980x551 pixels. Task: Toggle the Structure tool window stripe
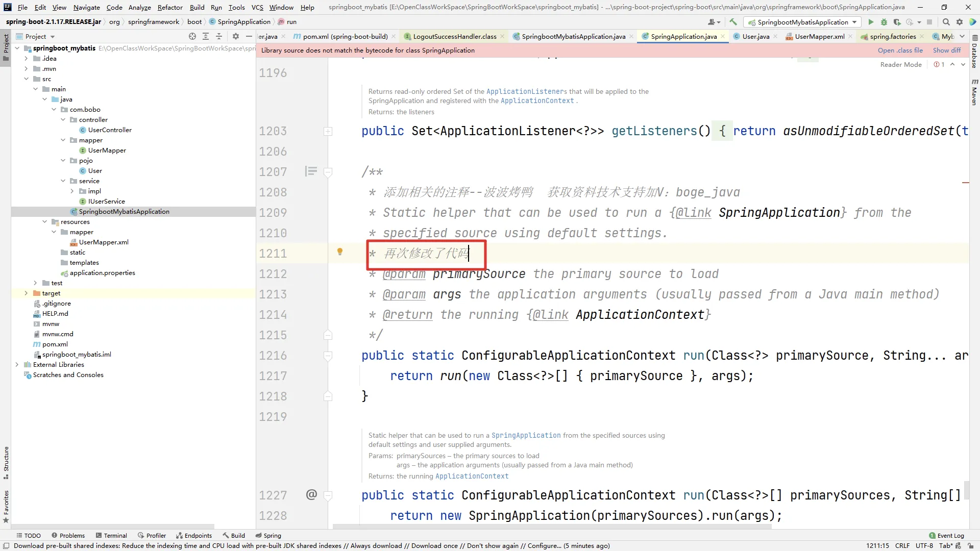click(6, 463)
